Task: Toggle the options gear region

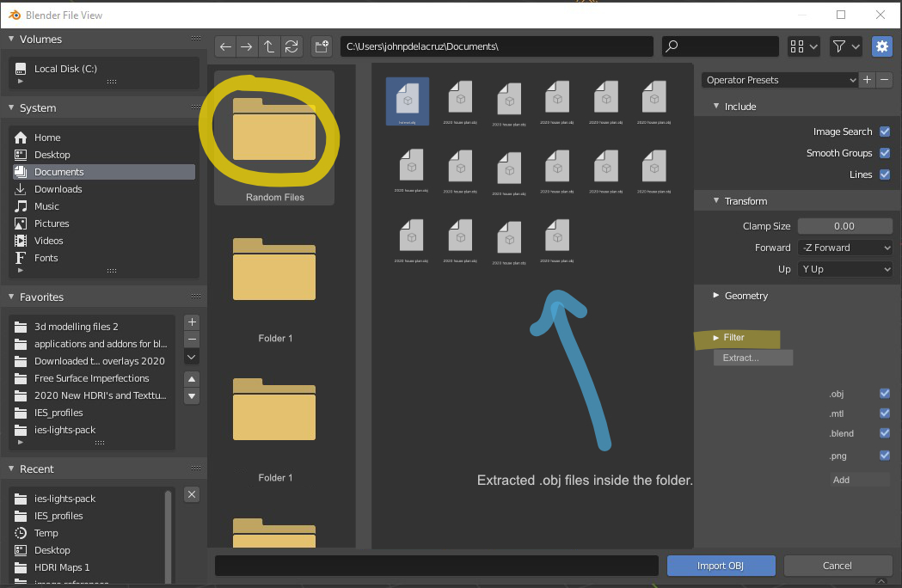Action: (882, 46)
